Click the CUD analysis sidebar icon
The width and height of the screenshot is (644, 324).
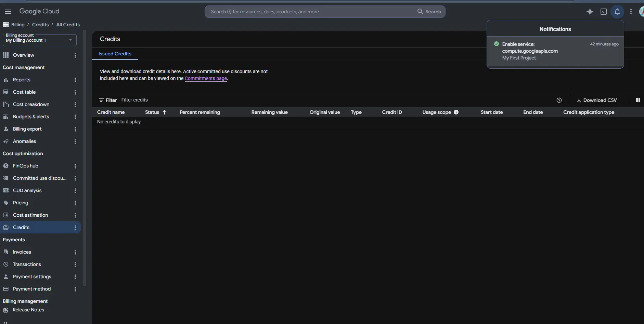point(6,190)
